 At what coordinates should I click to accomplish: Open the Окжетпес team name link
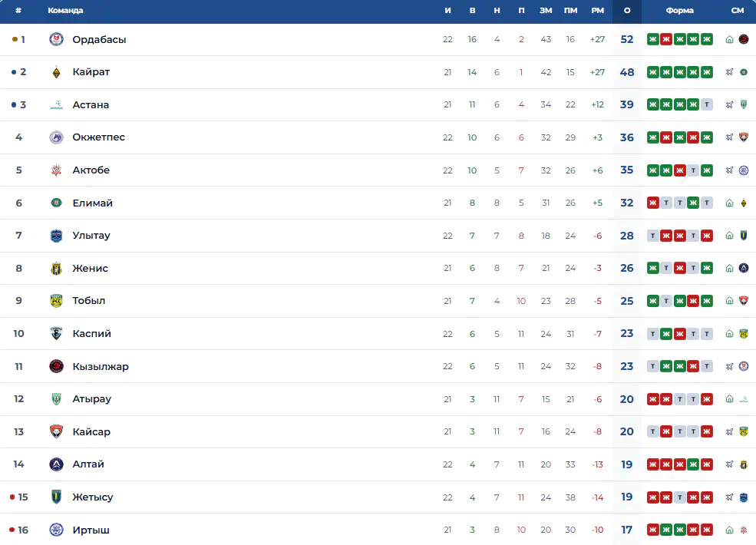pos(98,137)
